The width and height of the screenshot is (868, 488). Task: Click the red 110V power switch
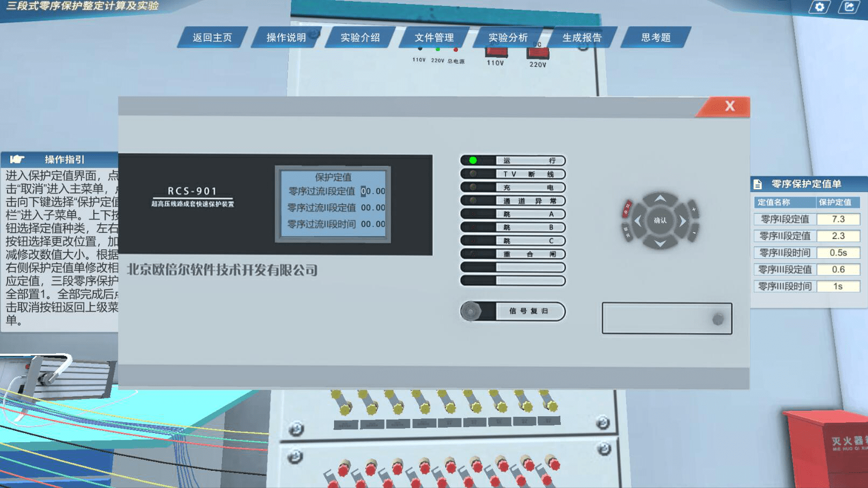(x=496, y=52)
